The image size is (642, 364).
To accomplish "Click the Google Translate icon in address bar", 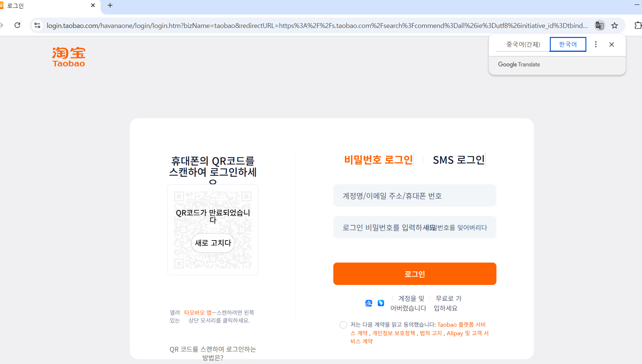I will pos(599,25).
